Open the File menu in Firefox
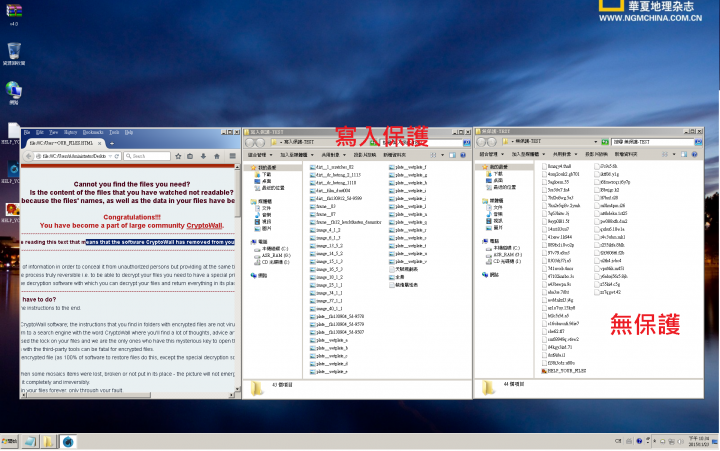Screen dimensions: 720x451 [27, 132]
